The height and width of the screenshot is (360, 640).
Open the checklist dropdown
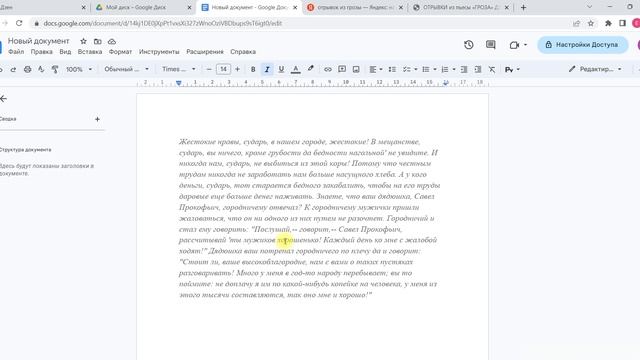pos(410,69)
